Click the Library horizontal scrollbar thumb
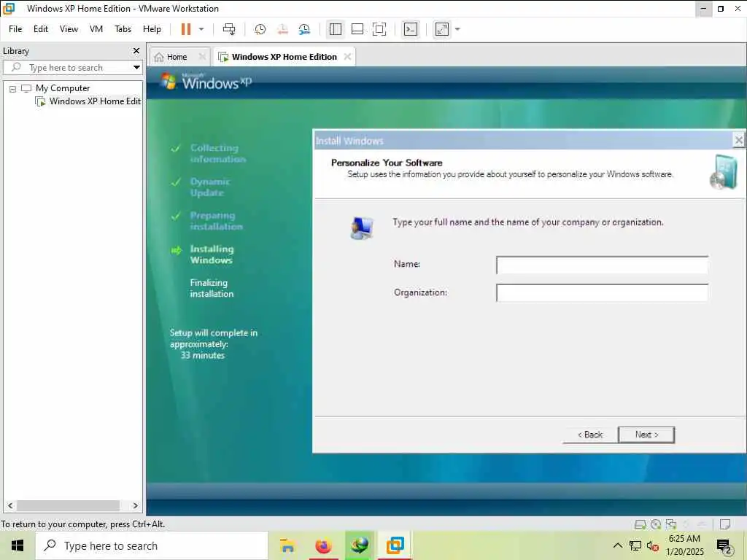The image size is (747, 560). tap(68, 506)
